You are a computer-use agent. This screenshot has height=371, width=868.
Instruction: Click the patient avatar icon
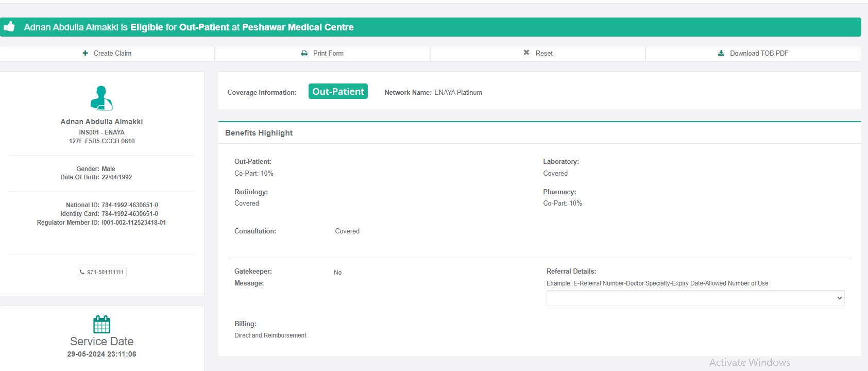(x=101, y=98)
